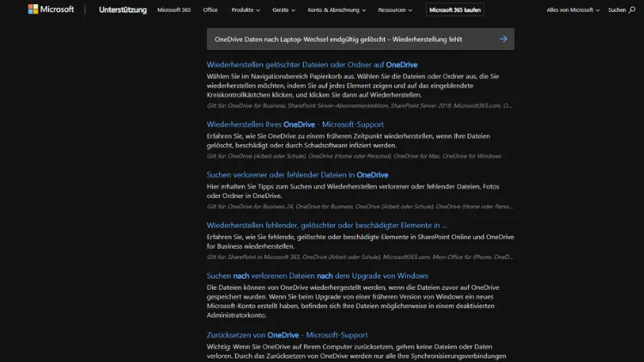This screenshot has height=362, width=644.
Task: Expand the Produkte dropdown
Action: click(x=246, y=9)
